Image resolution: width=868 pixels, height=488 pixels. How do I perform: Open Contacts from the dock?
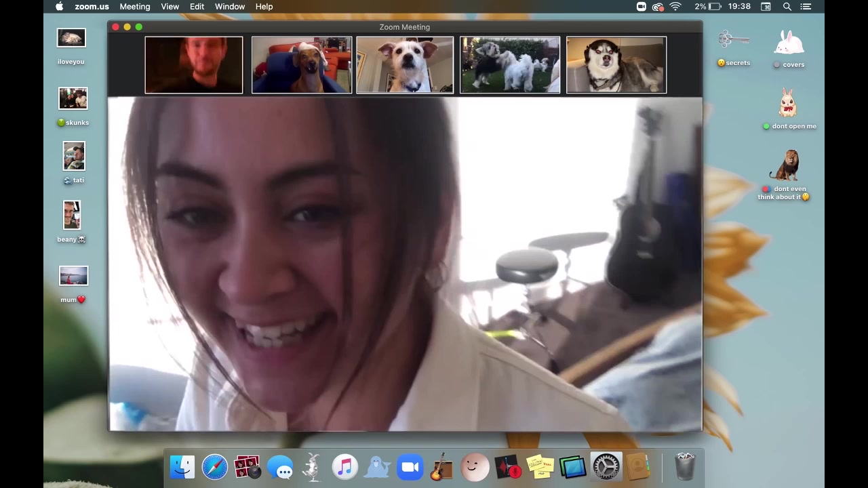click(x=638, y=467)
